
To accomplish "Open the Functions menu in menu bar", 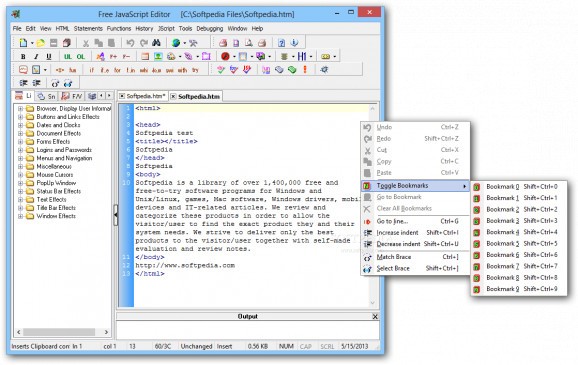I will pos(119,28).
